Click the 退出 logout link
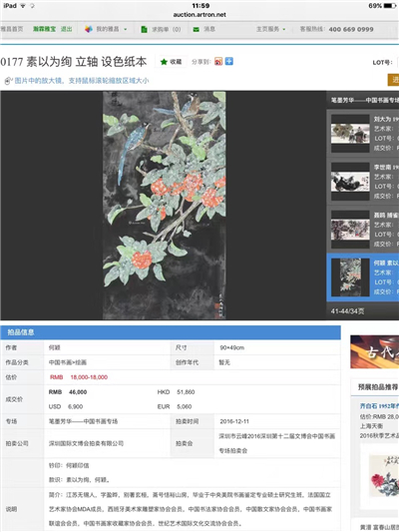 pyautogui.click(x=67, y=29)
